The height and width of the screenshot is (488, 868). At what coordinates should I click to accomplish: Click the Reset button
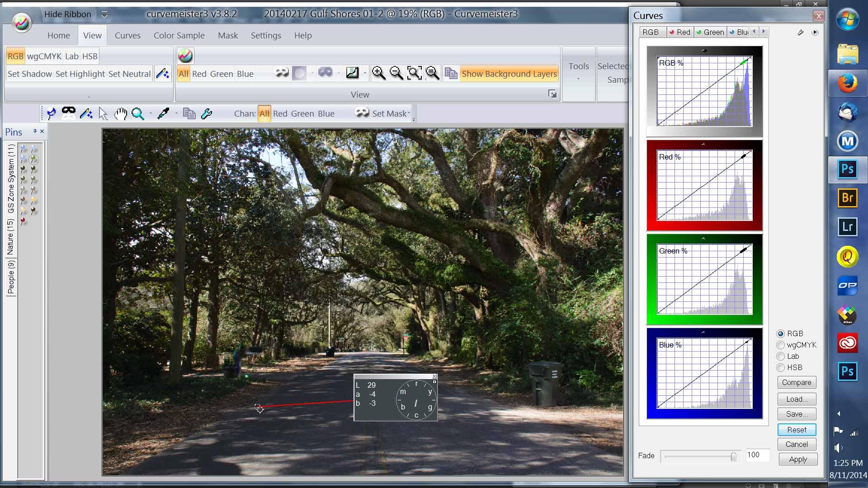(x=797, y=430)
